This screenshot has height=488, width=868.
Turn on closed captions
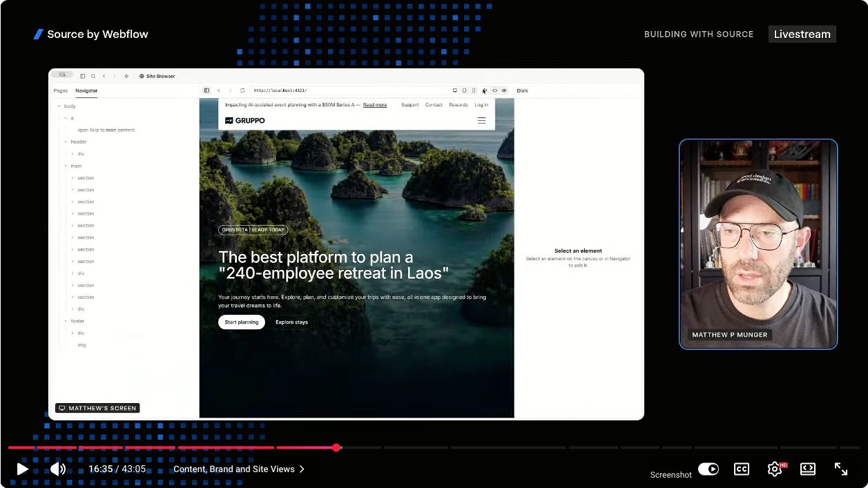coord(741,469)
